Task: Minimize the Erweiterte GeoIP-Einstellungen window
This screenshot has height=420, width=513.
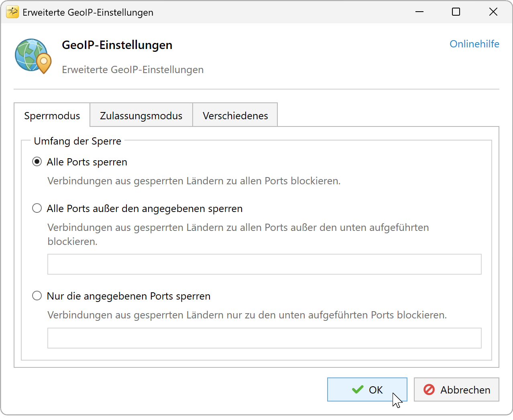Action: 419,12
